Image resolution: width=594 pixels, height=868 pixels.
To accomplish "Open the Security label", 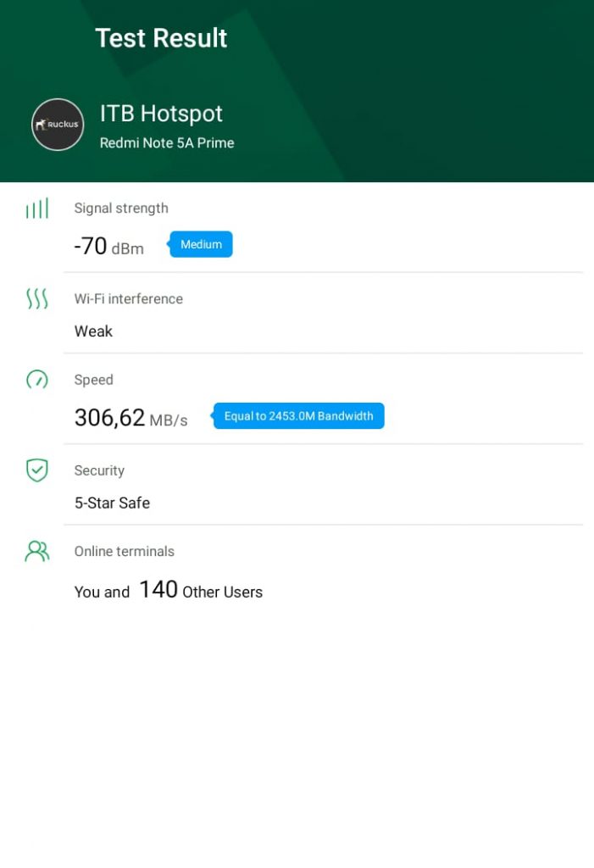I will [99, 470].
